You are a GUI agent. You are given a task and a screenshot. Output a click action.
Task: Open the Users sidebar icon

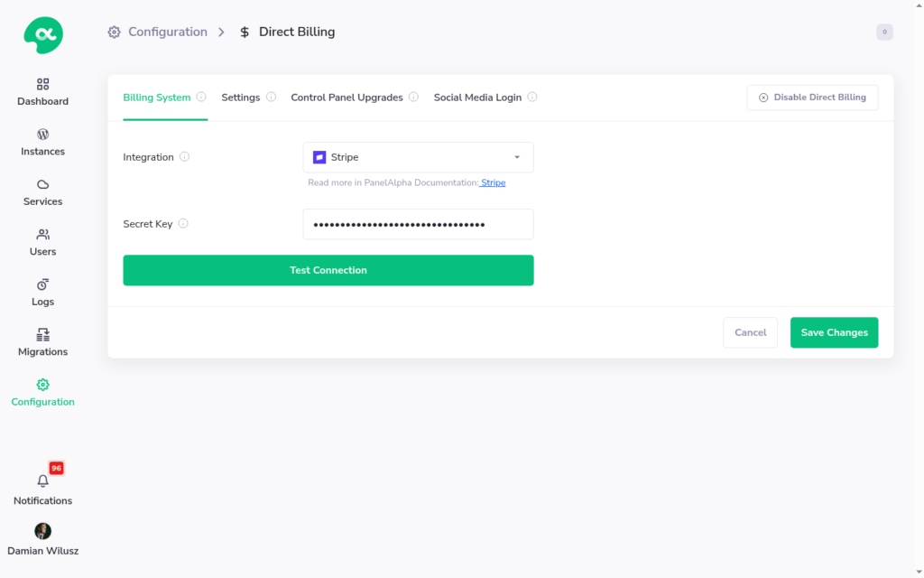(43, 234)
